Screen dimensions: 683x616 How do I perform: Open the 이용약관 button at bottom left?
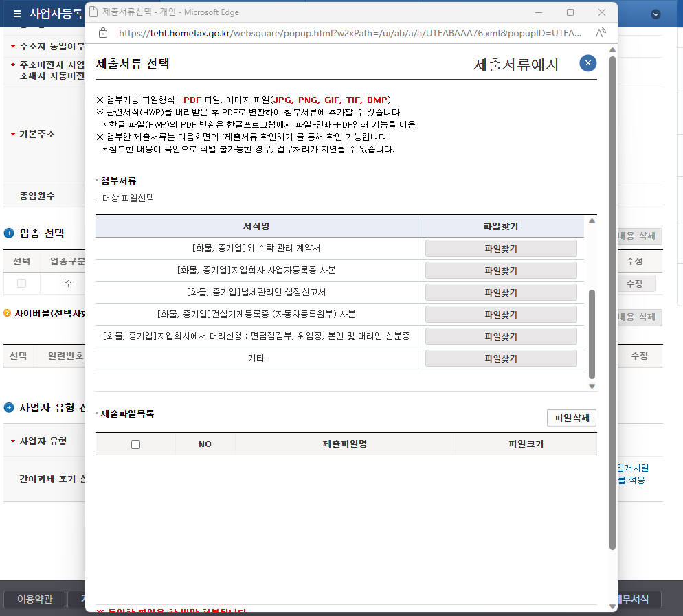coord(33,599)
